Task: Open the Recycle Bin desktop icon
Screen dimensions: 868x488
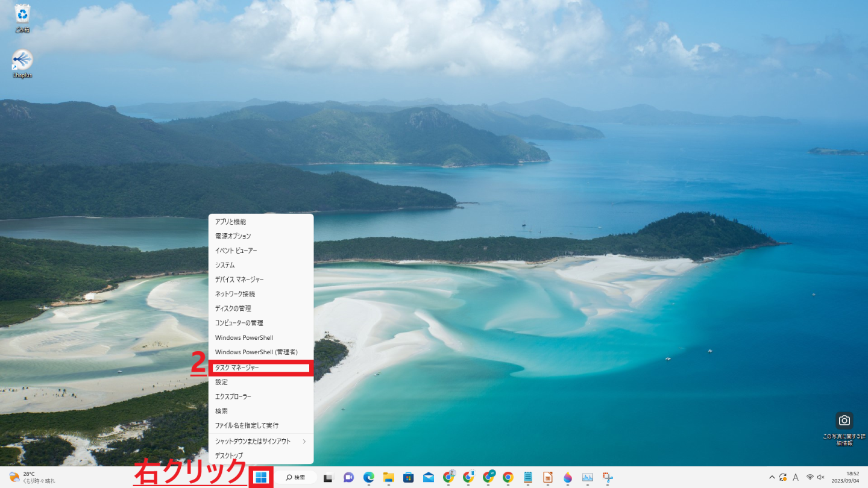Action: pos(22,17)
